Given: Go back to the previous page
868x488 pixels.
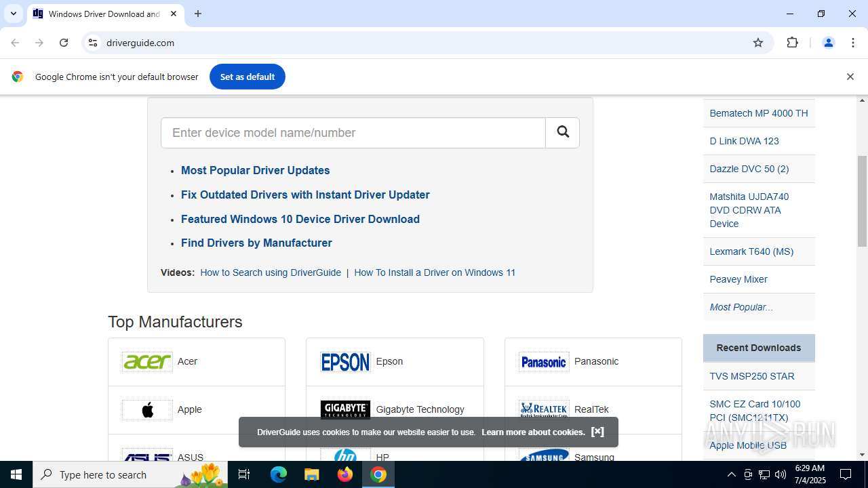Looking at the screenshot, I should click(15, 43).
